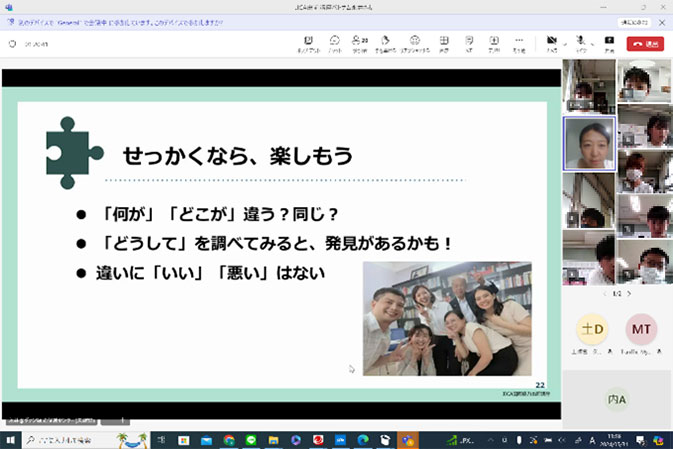The height and width of the screenshot is (449, 673).
Task: Open the Windows notification center
Action: (640, 440)
